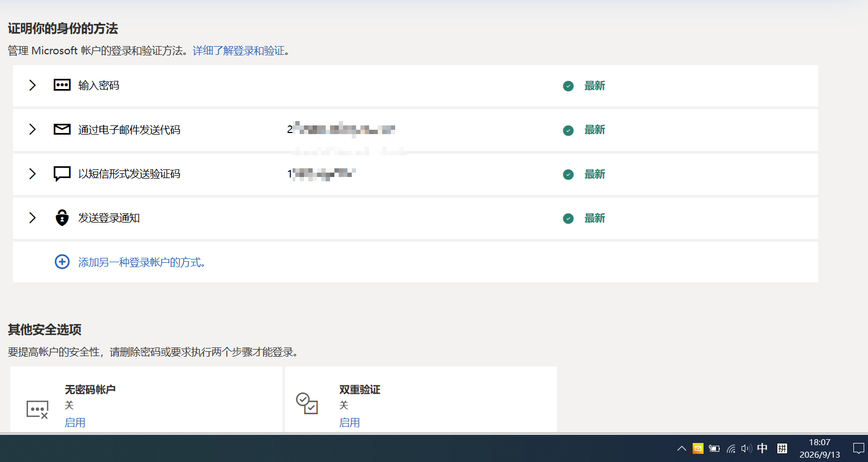Click 最新 status text in 输入密码 row
868x462 pixels.
pyautogui.click(x=594, y=86)
